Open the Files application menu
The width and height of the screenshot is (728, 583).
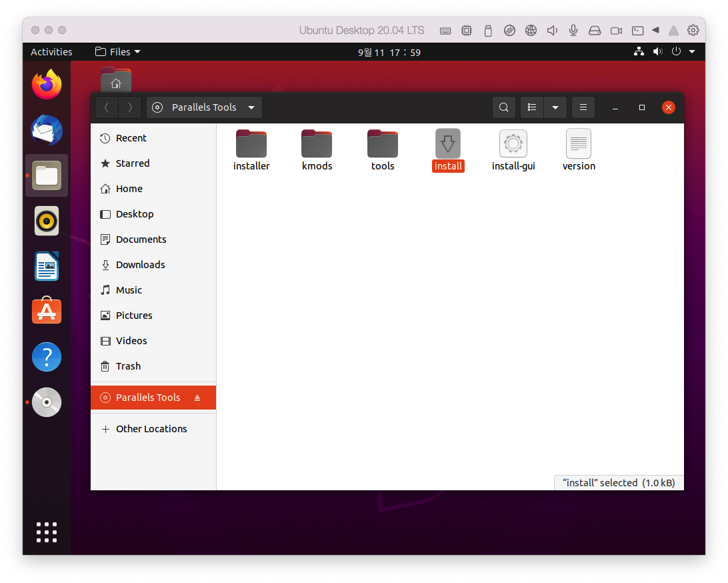[x=118, y=52]
